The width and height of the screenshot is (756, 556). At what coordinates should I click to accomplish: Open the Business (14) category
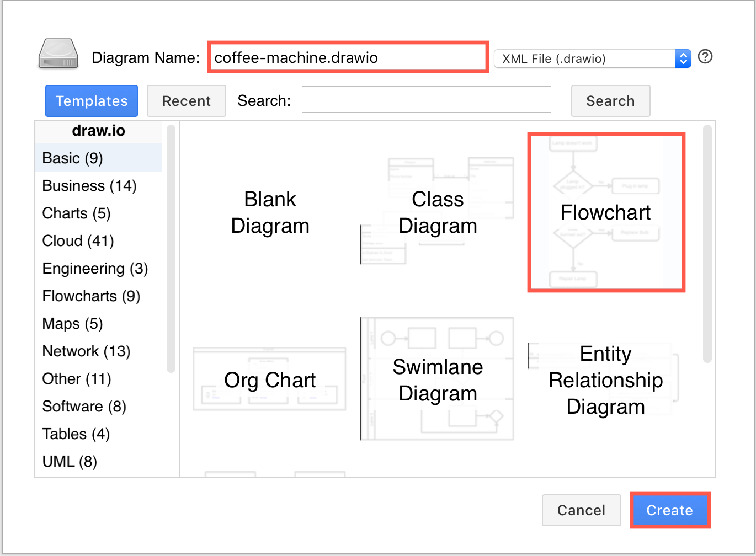coord(89,185)
